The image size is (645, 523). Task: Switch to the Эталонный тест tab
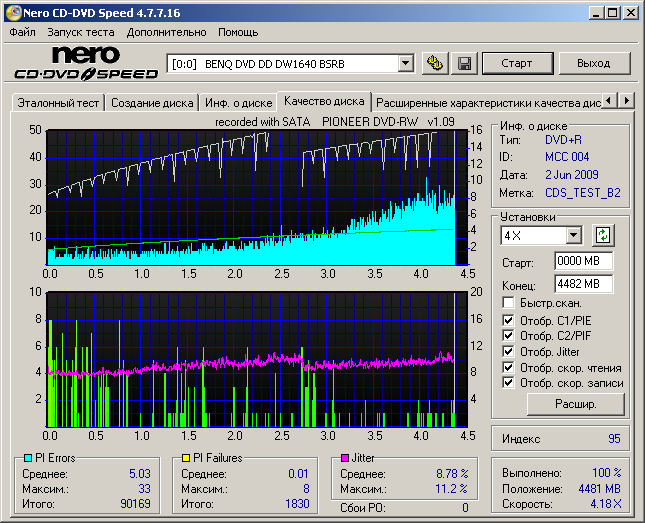57,103
